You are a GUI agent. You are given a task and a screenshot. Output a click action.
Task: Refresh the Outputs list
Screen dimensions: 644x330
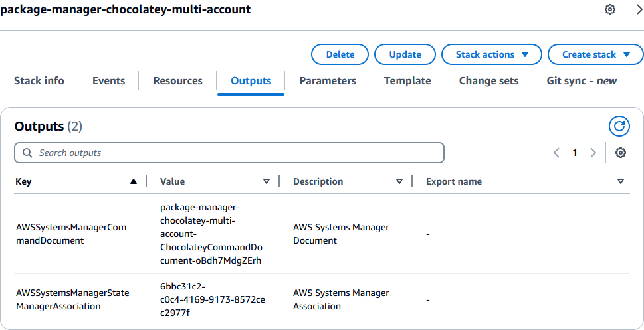[619, 126]
